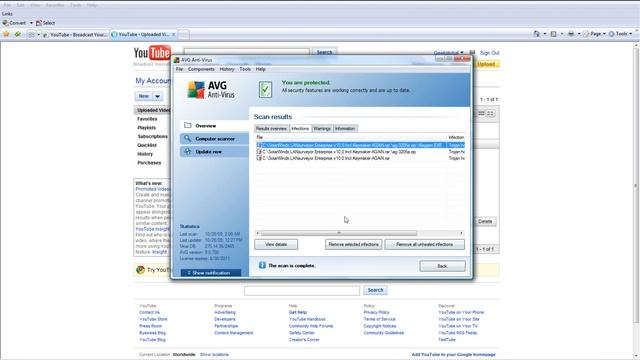Click scan results scrollbar right arrow
Screen dimensions: 640x360
click(461, 233)
